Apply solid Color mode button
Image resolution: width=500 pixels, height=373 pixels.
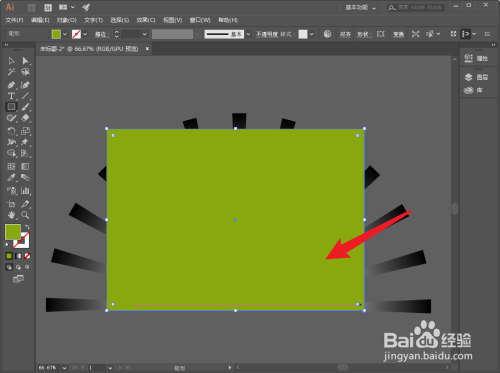click(9, 256)
